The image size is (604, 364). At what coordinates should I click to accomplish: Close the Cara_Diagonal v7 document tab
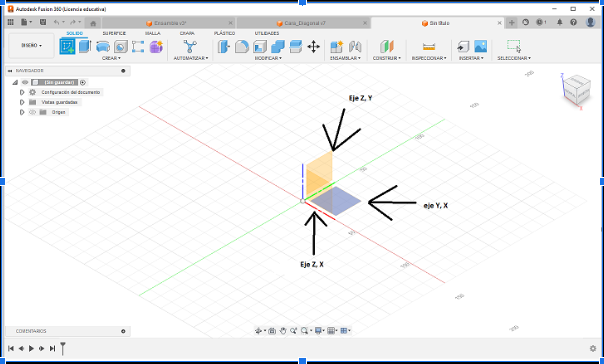(x=365, y=23)
